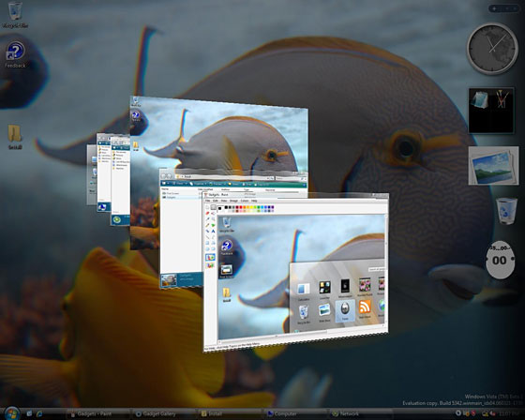
Task: Open the Views dropdown in explorer toolbar
Action: [180, 184]
